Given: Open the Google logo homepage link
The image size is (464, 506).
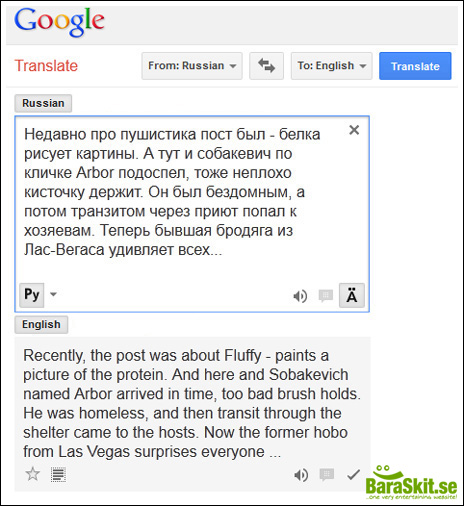Looking at the screenshot, I should [x=59, y=21].
